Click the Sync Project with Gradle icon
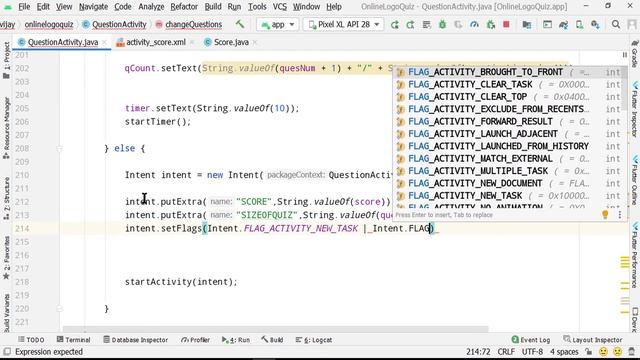The height and width of the screenshot is (360, 640). [563, 25]
